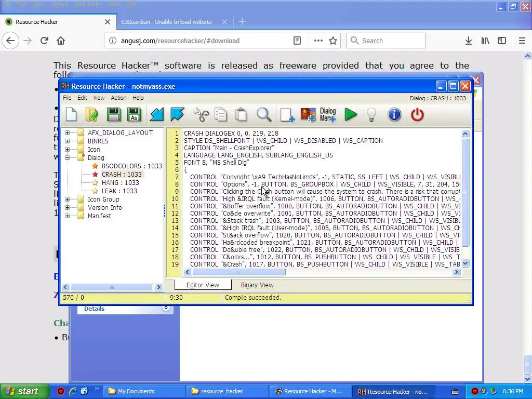Go to Firefox home page

point(61,41)
